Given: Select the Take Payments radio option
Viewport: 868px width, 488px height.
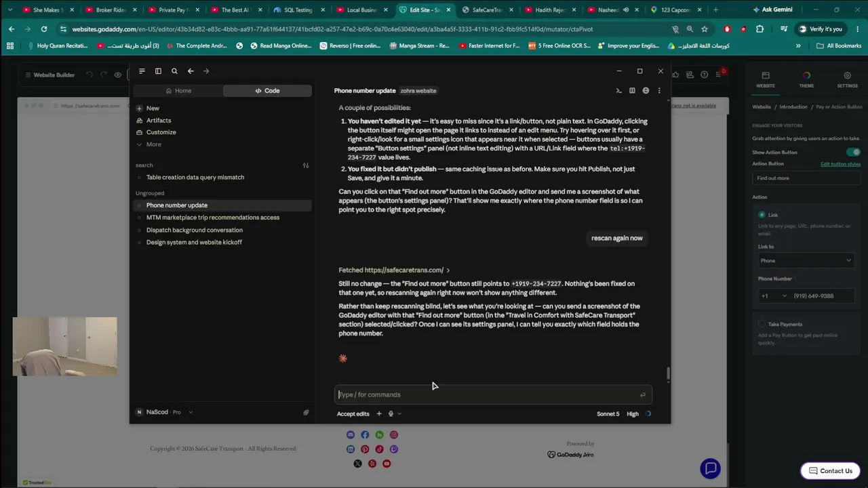Looking at the screenshot, I should point(762,324).
